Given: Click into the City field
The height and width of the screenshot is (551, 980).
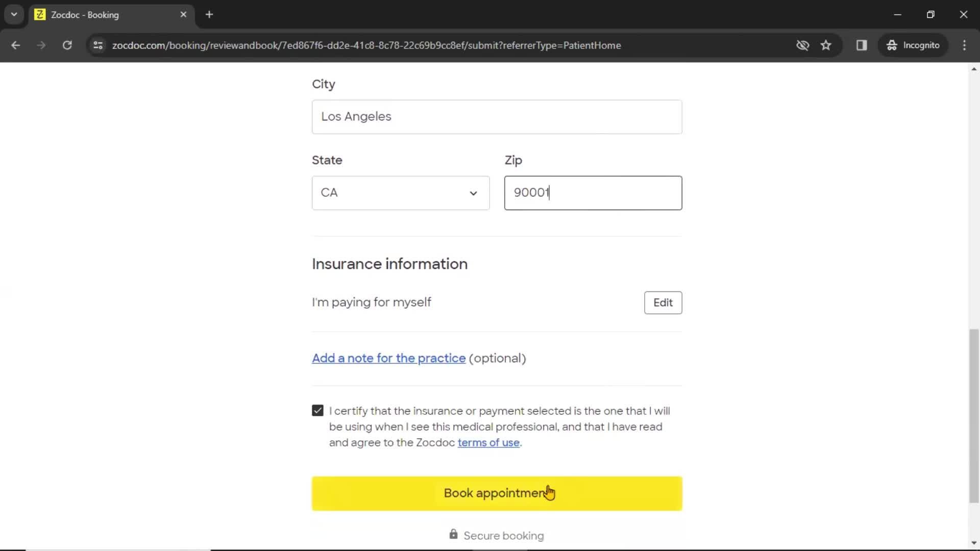Looking at the screenshot, I should coord(497,117).
